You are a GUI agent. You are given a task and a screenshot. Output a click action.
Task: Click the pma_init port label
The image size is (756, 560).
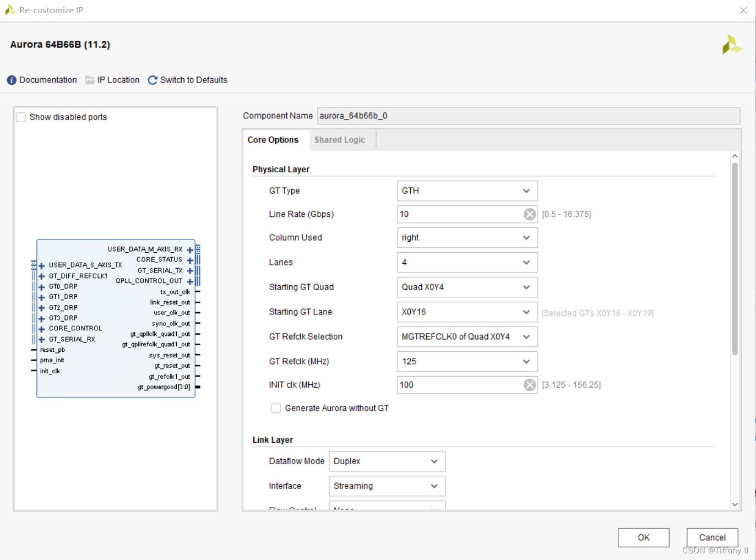(x=52, y=361)
